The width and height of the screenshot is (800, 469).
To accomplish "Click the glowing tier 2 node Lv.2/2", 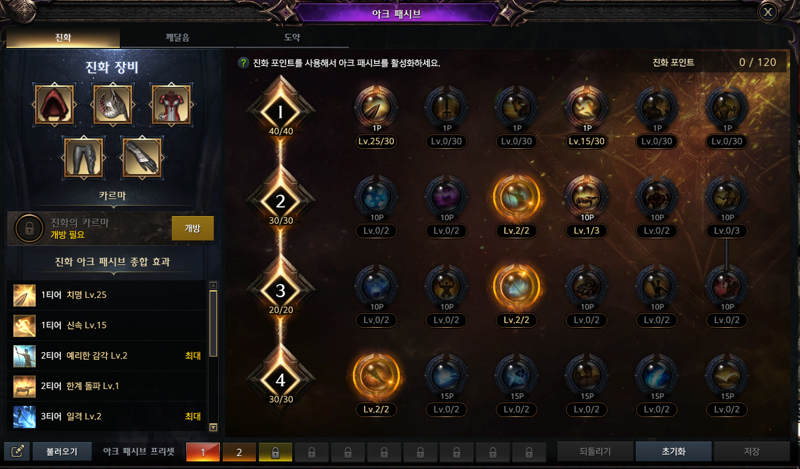I will [516, 197].
